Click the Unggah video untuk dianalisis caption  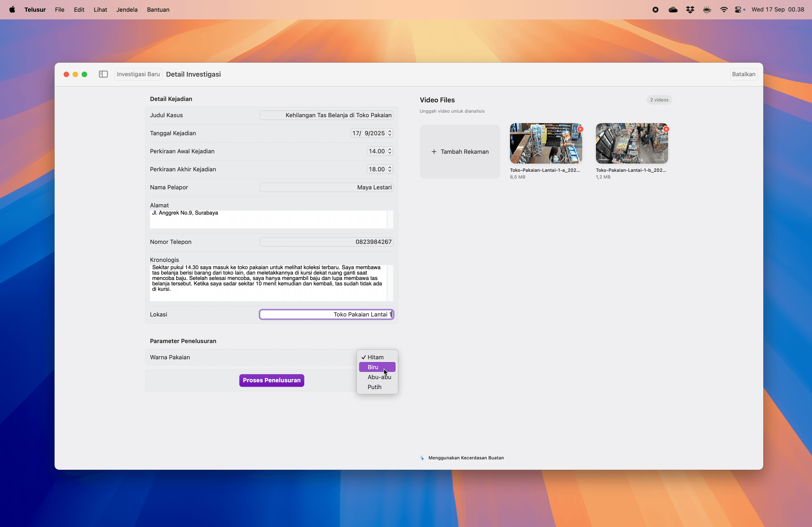pyautogui.click(x=452, y=111)
